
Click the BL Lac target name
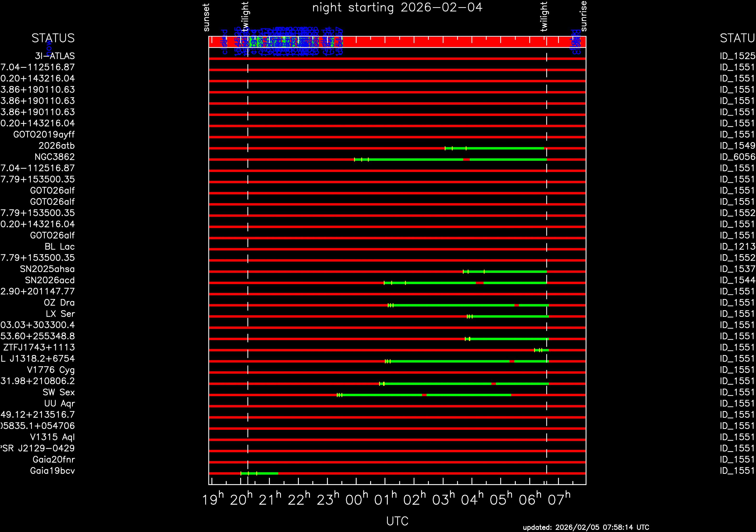pyautogui.click(x=60, y=247)
